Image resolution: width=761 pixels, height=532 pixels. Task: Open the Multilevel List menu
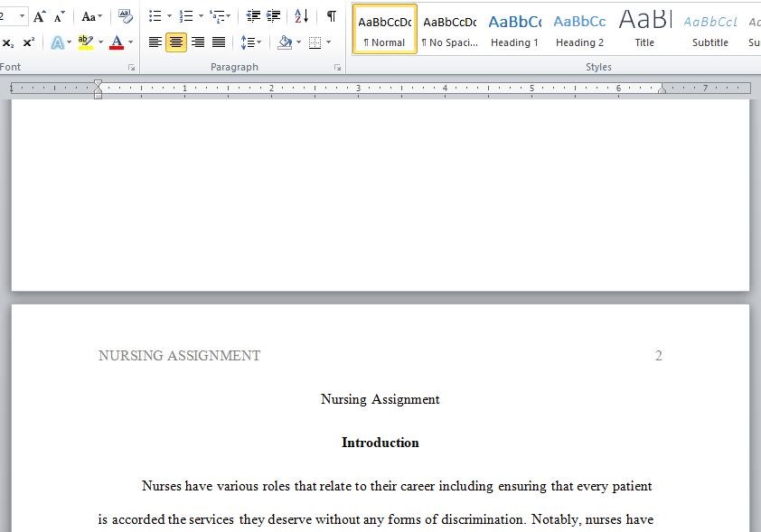(x=220, y=16)
